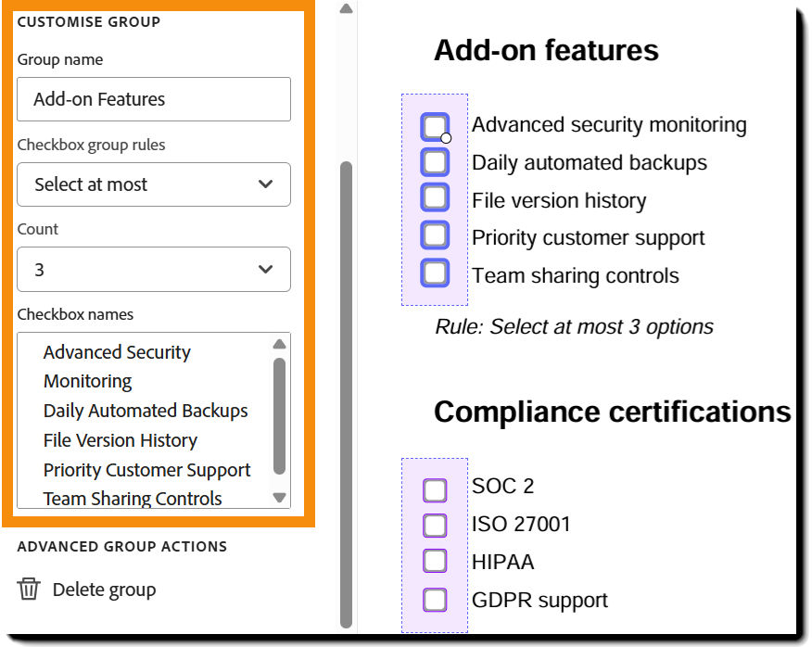Enable Daily automated backups

[x=436, y=161]
